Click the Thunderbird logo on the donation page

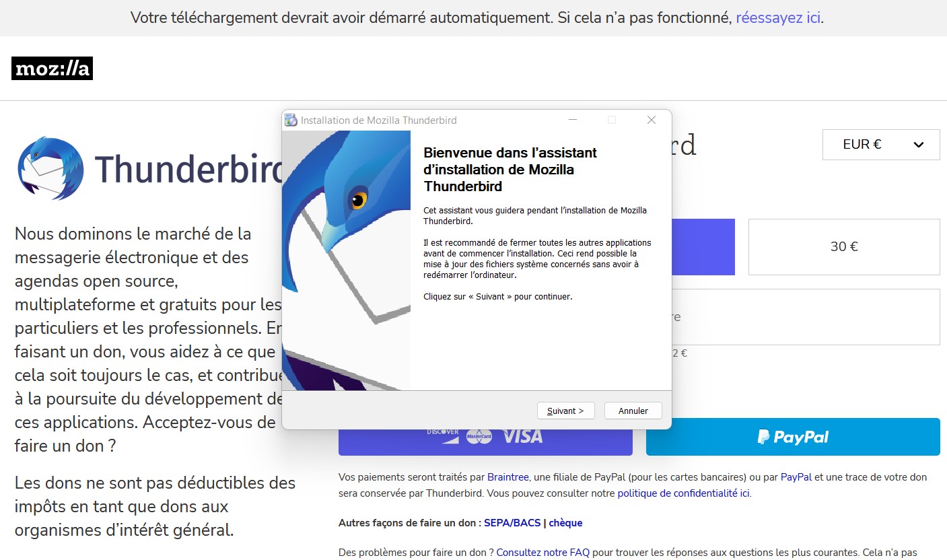(x=50, y=168)
